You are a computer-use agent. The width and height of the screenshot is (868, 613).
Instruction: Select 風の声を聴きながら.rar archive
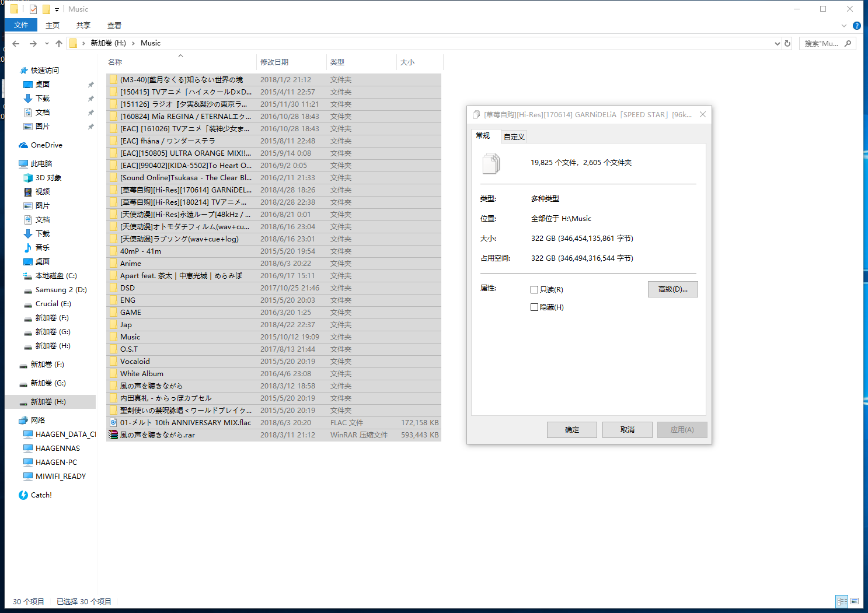pos(274,435)
